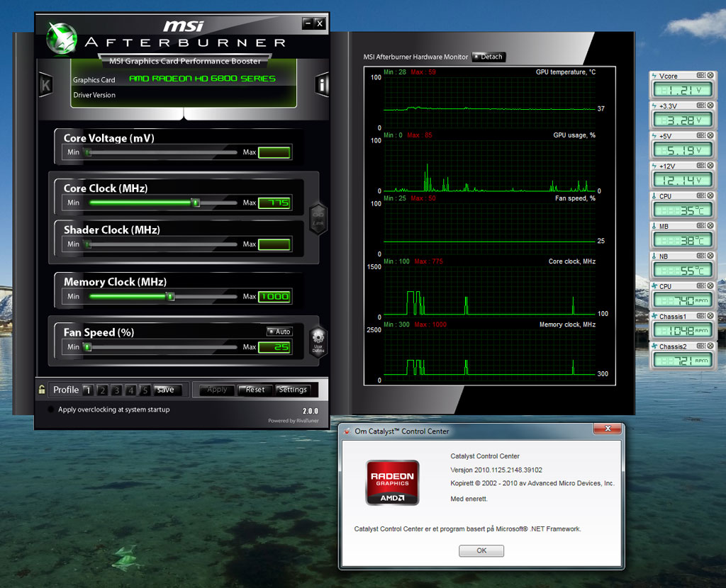726x588 pixels.
Task: Close the Om Catalyst Control Center dialog
Action: point(608,429)
